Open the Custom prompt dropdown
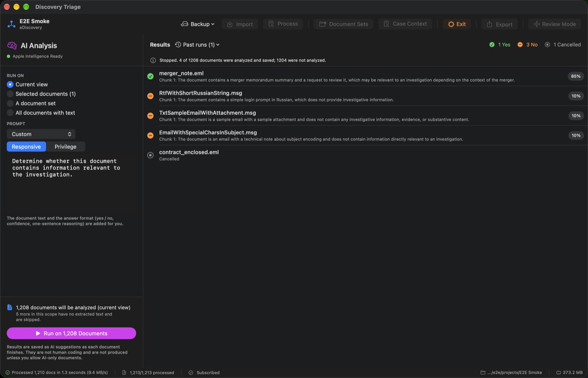 click(x=41, y=134)
